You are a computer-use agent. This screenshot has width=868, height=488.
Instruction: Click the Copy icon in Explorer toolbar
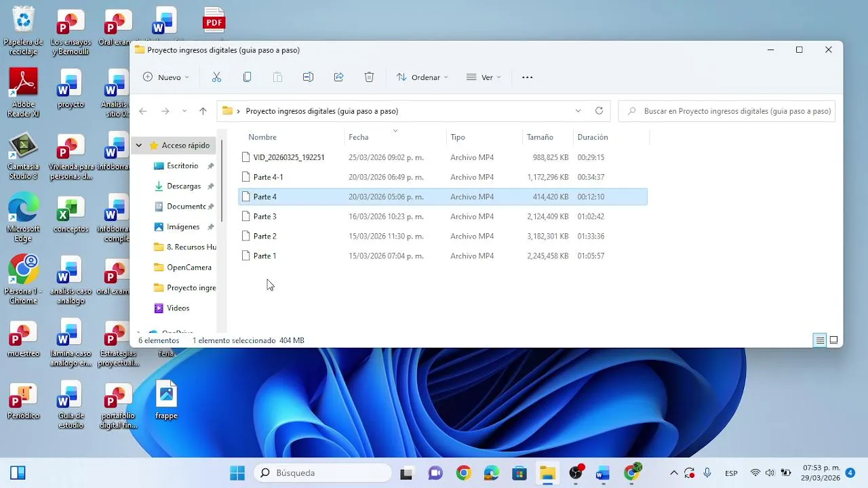(247, 77)
